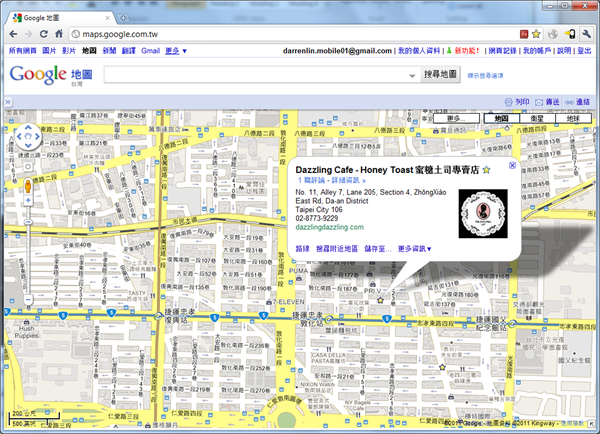Click the yellow tag extension icon

(x=570, y=34)
